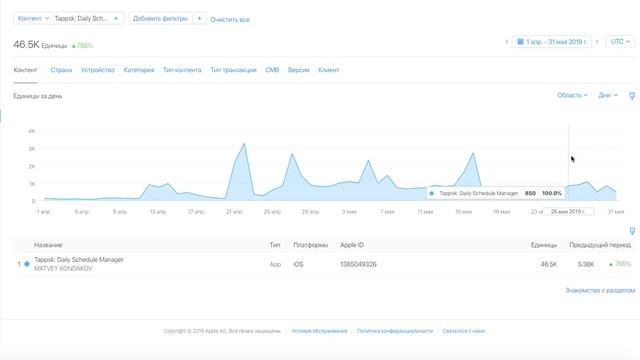Image resolution: width=640 pixels, height=360 pixels.
Task: Switch to the Категория tab
Action: click(x=139, y=70)
